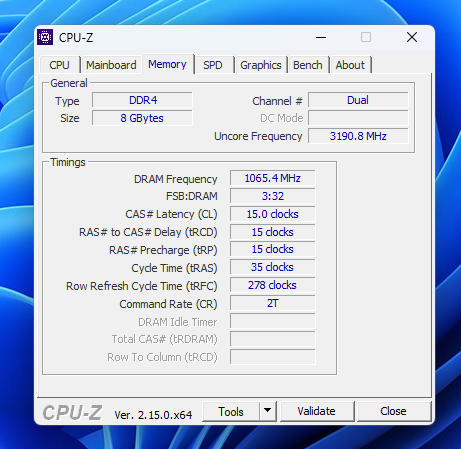The height and width of the screenshot is (449, 461).
Task: Click the Channel # Dual field
Action: [358, 100]
